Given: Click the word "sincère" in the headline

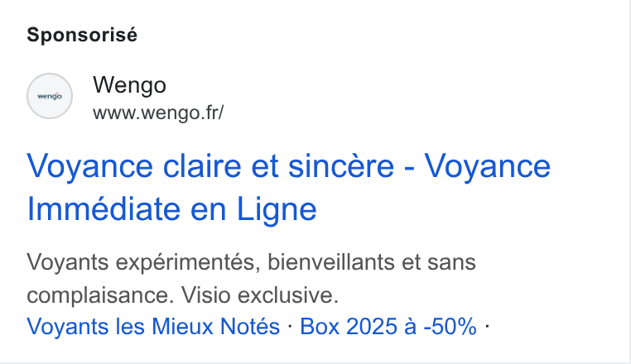Looking at the screenshot, I should point(341,166).
